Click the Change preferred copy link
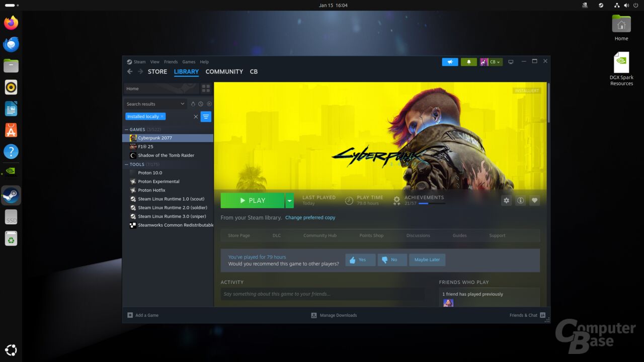644x362 pixels. (310, 218)
